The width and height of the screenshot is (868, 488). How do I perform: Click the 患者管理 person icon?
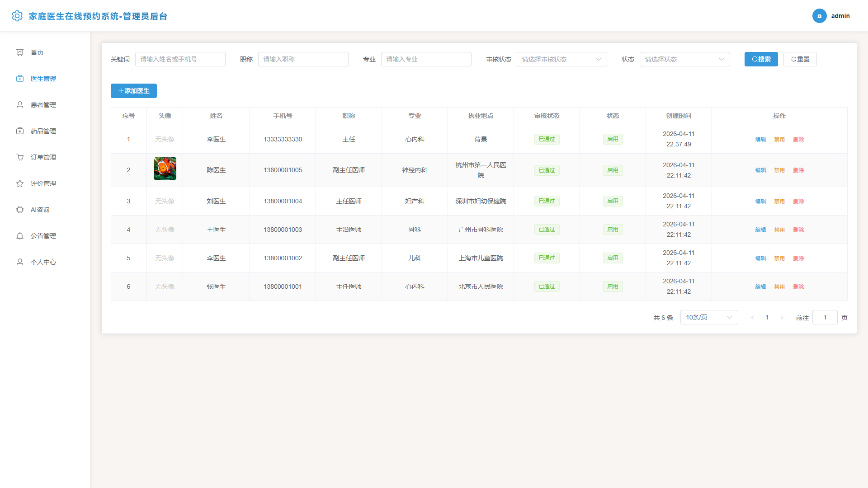click(20, 105)
